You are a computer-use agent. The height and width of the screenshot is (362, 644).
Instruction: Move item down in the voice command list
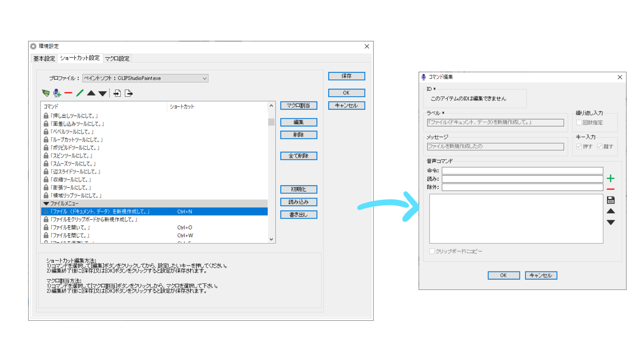click(610, 223)
